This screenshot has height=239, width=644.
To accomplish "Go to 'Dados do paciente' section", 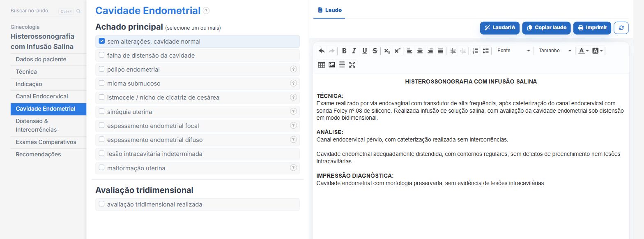I will tap(48, 59).
